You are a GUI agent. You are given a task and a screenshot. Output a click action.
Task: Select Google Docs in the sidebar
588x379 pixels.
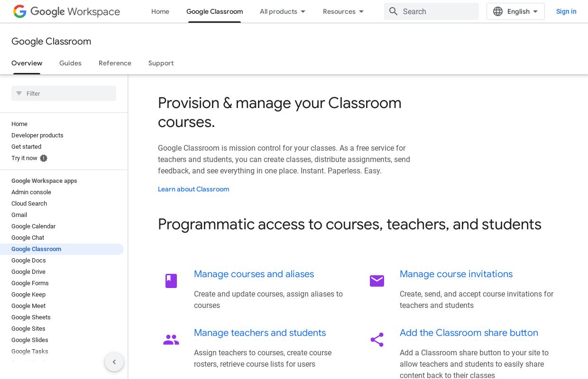click(x=28, y=261)
